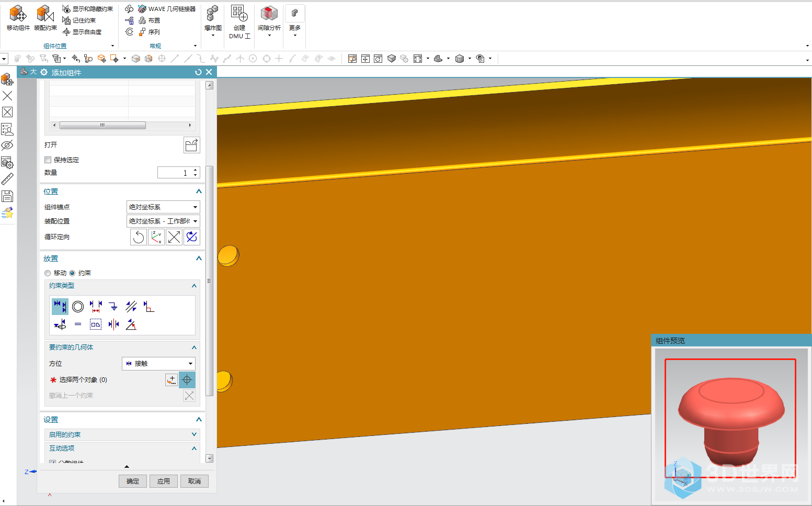Open the Exploded View (爆炸图) menu
Screen dimensions: 812x506
(213, 21)
